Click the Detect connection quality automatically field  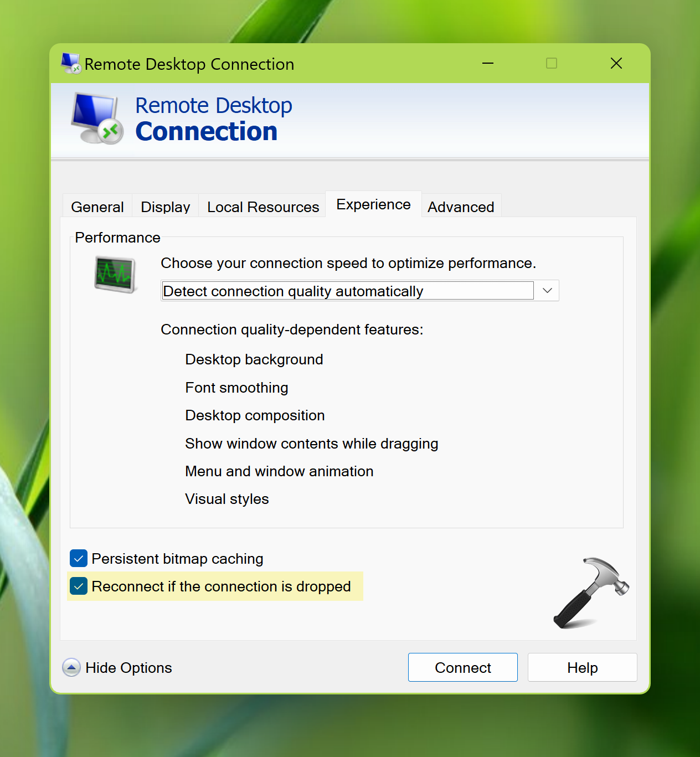360,291
